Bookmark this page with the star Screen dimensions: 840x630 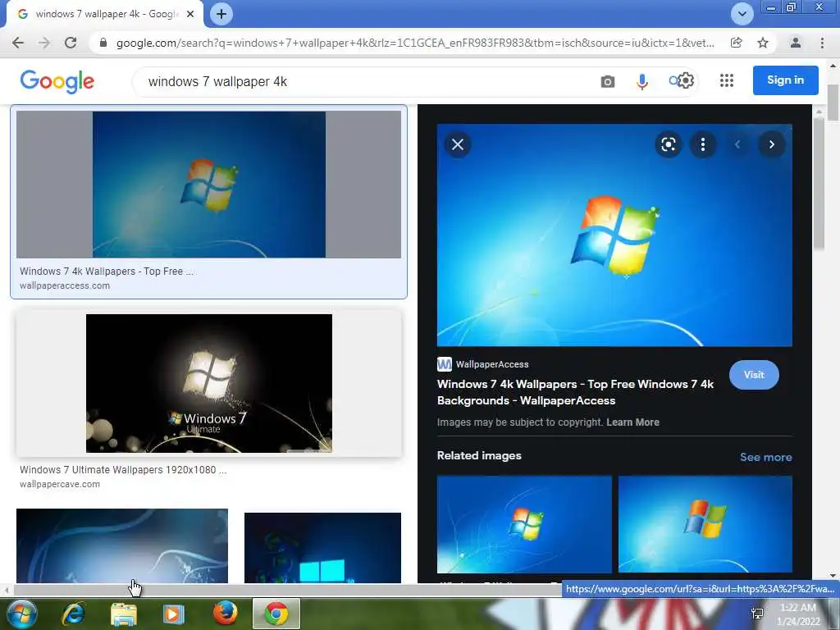[763, 43]
